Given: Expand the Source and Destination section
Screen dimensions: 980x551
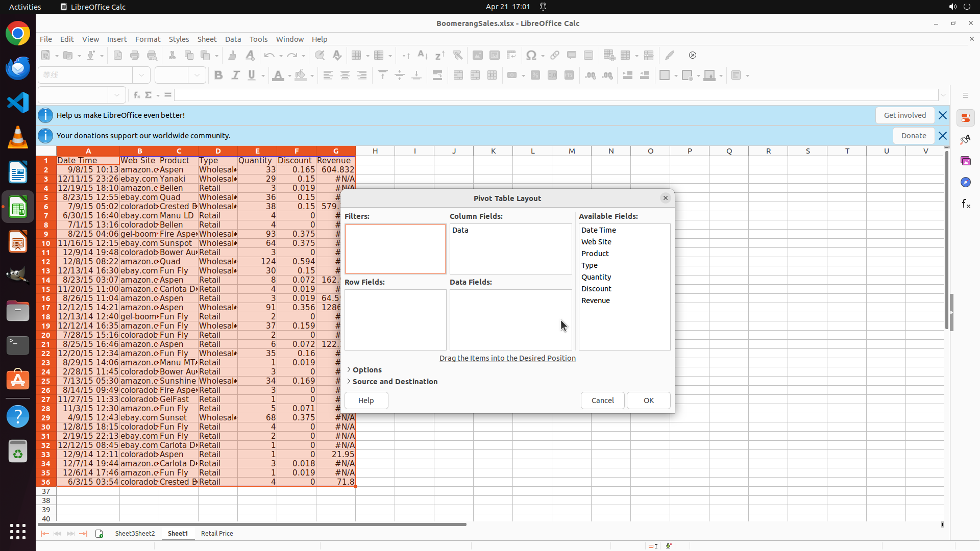Looking at the screenshot, I should [394, 382].
